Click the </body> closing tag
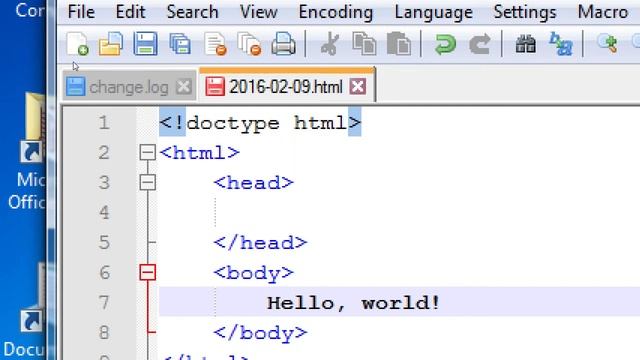Screen dimensions: 640x360 tap(260, 333)
